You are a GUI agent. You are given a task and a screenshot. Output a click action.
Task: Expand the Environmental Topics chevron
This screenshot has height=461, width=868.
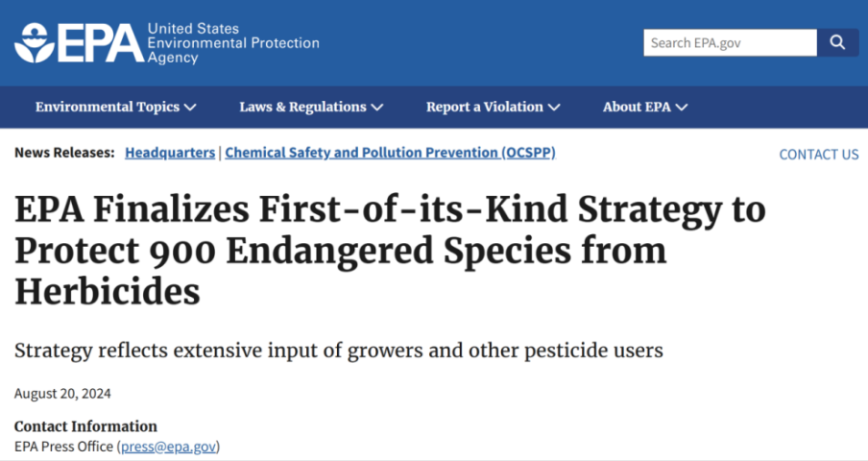[x=190, y=108]
